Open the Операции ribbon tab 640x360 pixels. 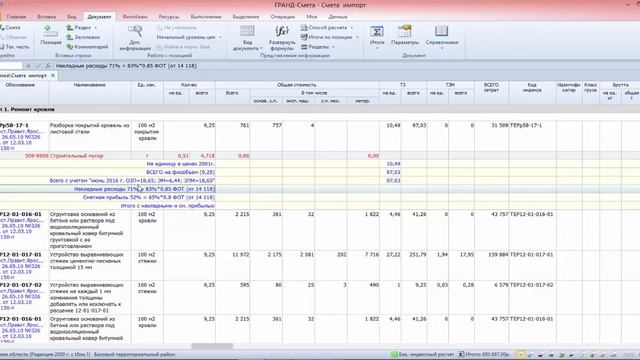pos(282,17)
